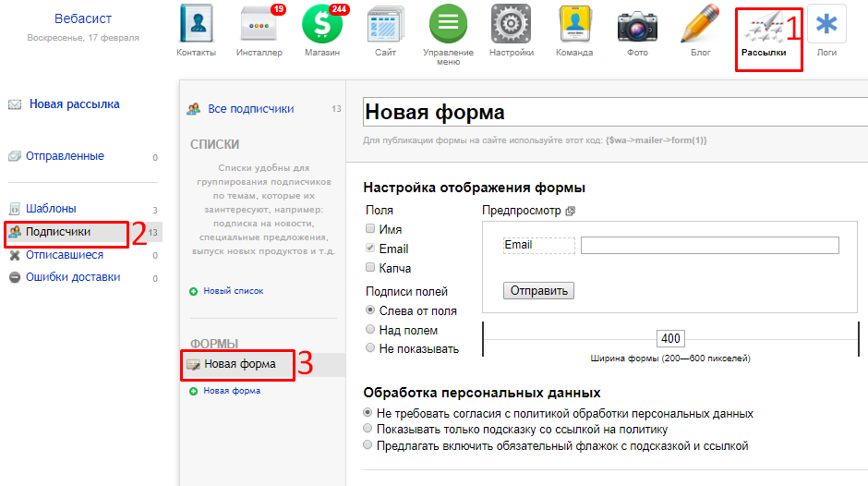
Task: Click the Предпросмотр label
Action: coord(522,211)
